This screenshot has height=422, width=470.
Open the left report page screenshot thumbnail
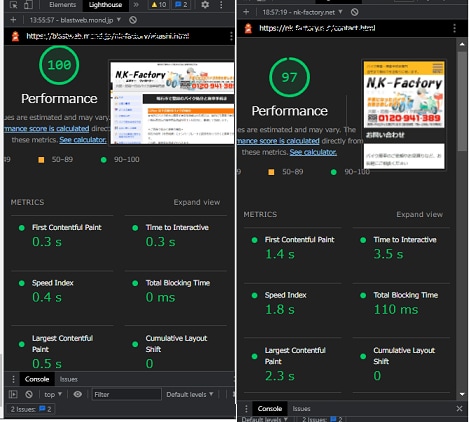pyautogui.click(x=172, y=103)
